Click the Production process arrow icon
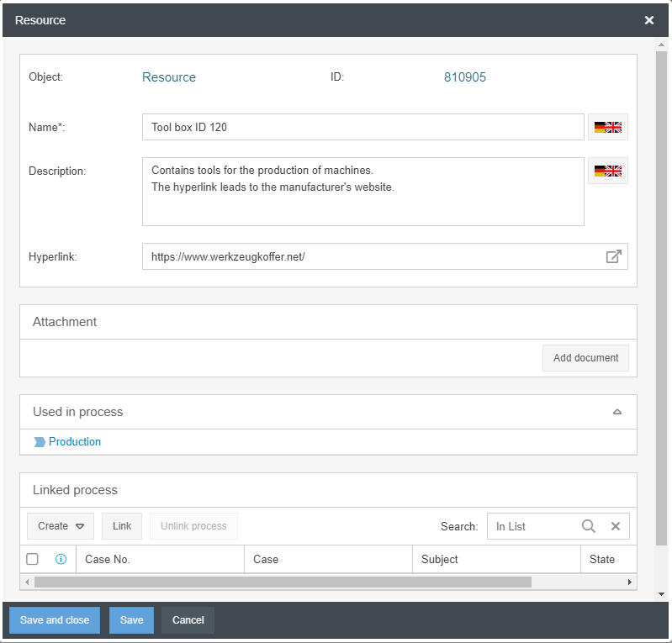 [40, 442]
